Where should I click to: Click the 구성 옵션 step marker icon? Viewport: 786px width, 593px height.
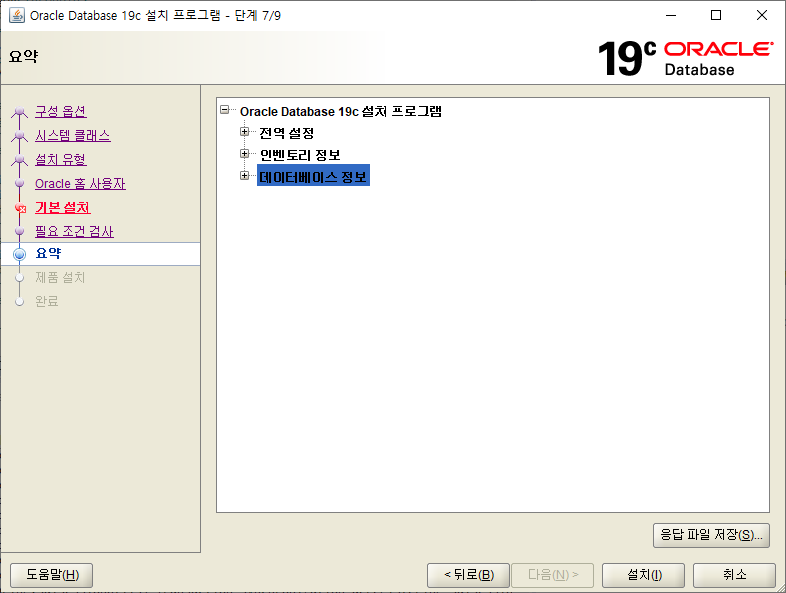tap(20, 111)
